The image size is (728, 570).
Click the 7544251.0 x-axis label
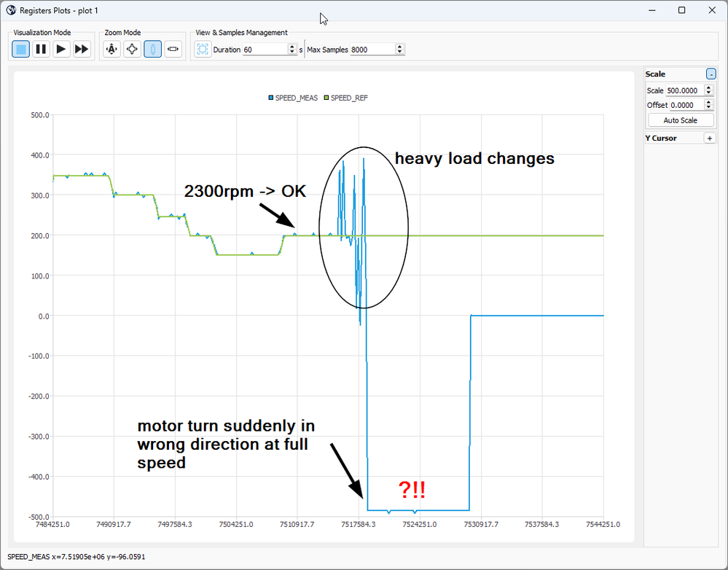pyautogui.click(x=603, y=525)
